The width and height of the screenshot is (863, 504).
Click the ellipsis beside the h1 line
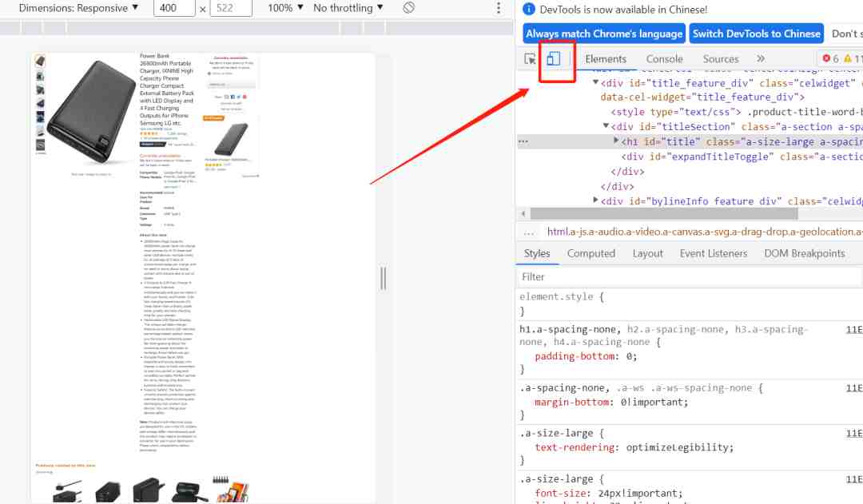pyautogui.click(x=523, y=141)
